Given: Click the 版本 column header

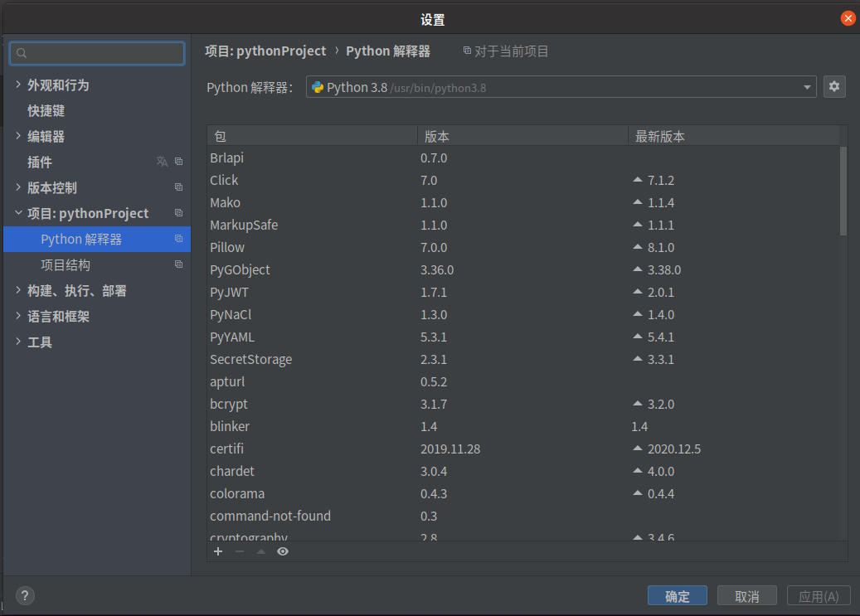Looking at the screenshot, I should click(x=522, y=136).
